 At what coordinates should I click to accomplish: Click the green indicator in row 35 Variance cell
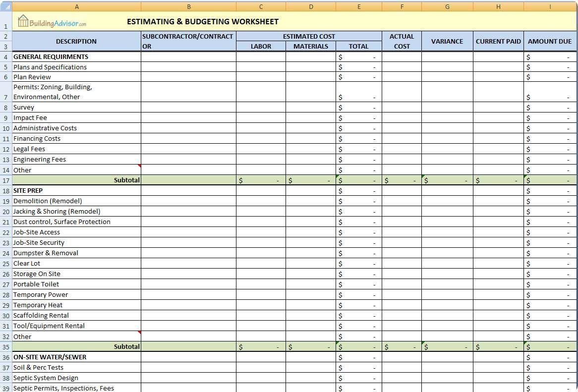click(424, 344)
